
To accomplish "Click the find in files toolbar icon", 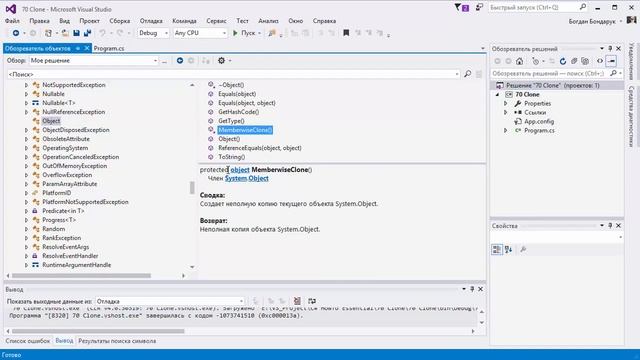I will [x=272, y=33].
